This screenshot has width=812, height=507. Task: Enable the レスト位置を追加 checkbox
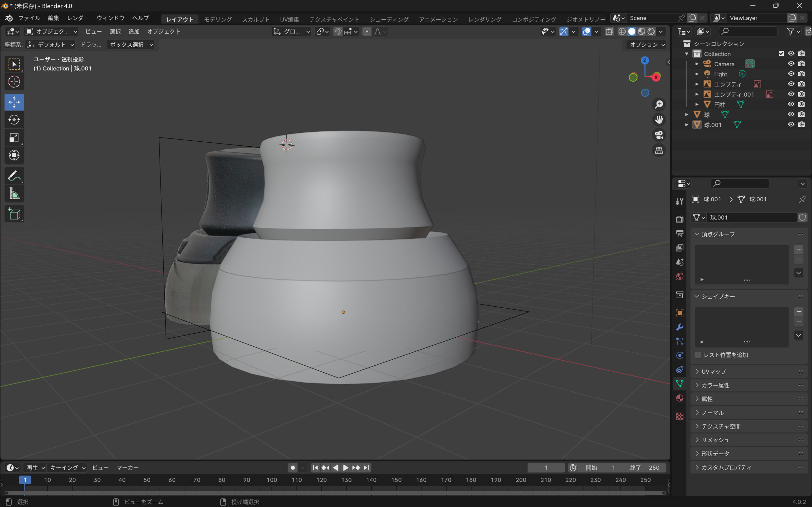pos(698,355)
